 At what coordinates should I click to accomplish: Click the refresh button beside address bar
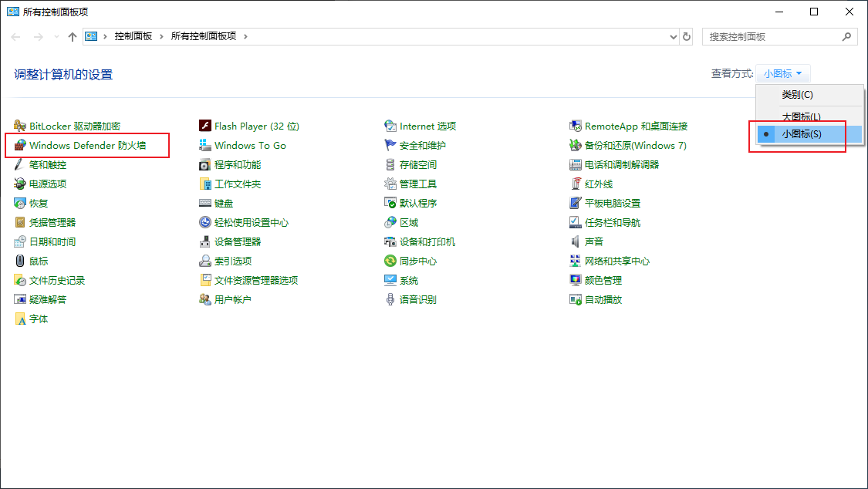(x=687, y=37)
